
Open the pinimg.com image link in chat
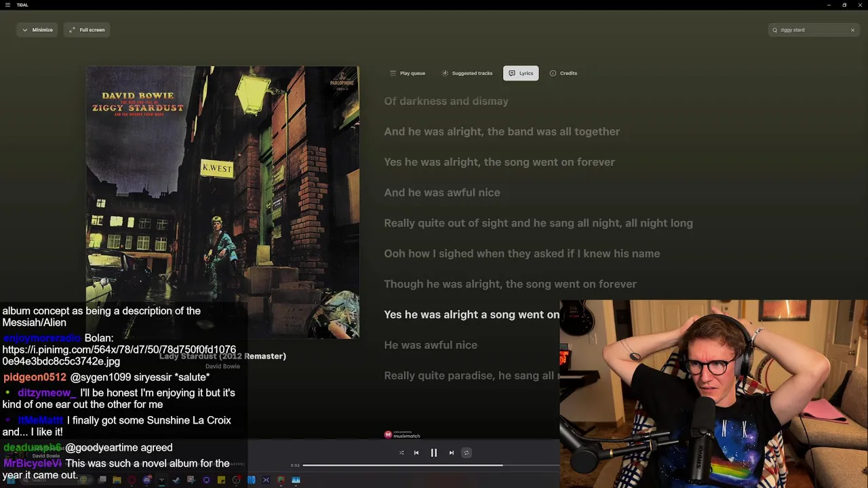tap(119, 356)
